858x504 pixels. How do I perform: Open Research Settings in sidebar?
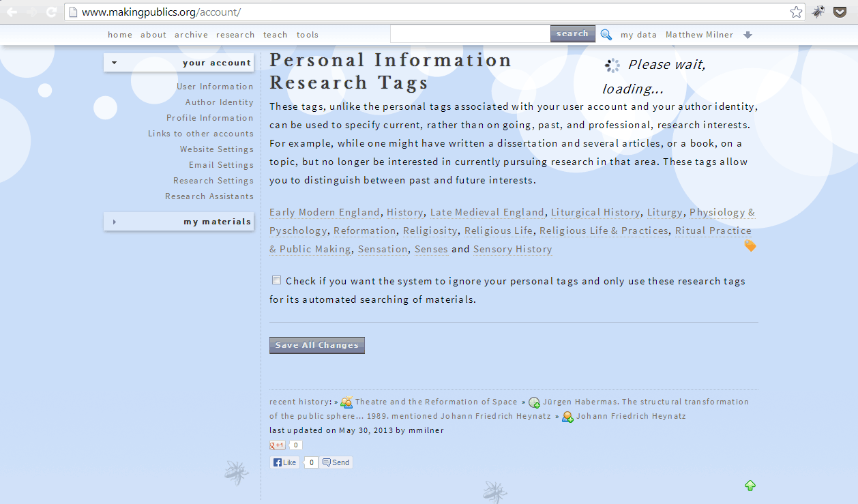[x=213, y=181]
